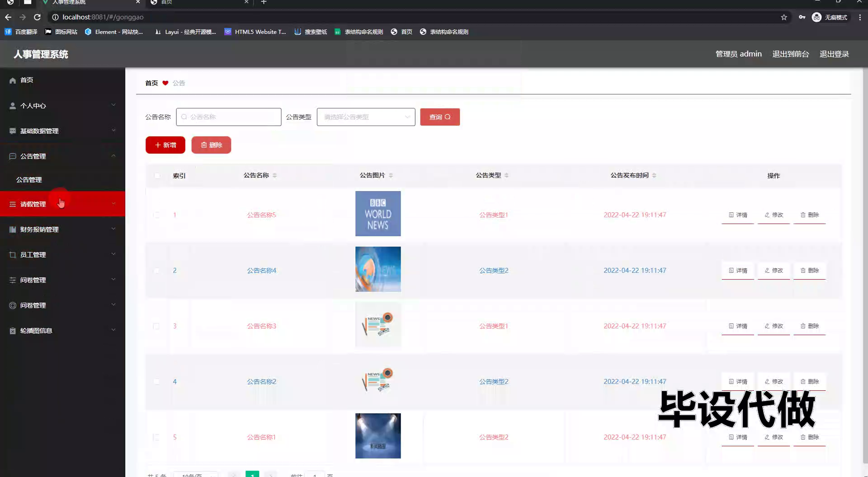Image resolution: width=868 pixels, height=477 pixels.
Task: Click 退出登录 in the header
Action: (834, 54)
